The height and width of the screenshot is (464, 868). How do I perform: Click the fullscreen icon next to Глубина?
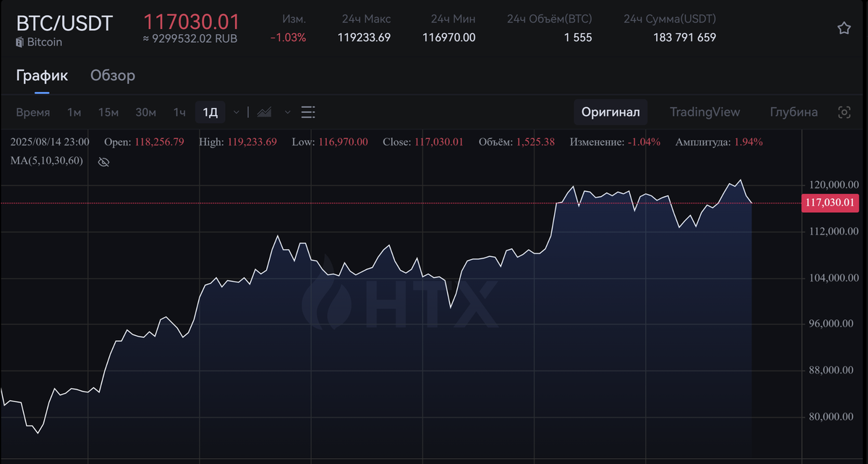point(844,112)
